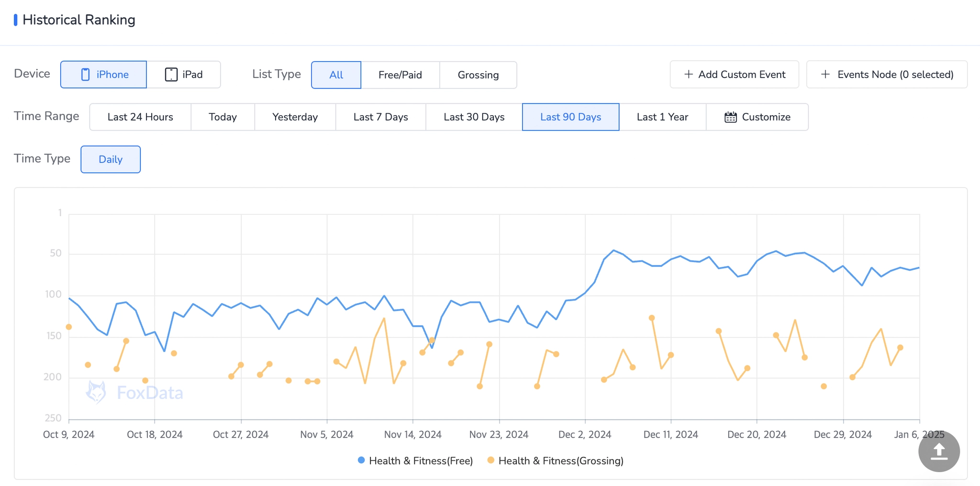
Task: Click the FoxData fox logo watermark
Action: pos(96,392)
